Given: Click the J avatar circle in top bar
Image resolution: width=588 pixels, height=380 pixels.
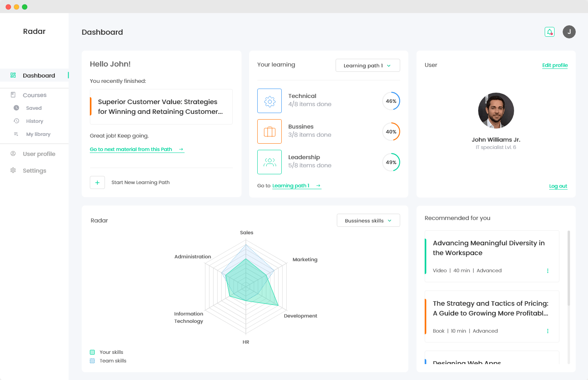Looking at the screenshot, I should tap(569, 31).
